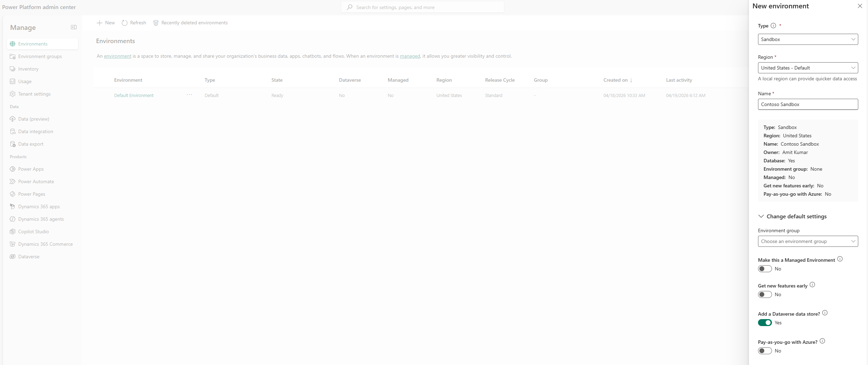This screenshot has height=365, width=868.
Task: Click the Group column header
Action: click(540, 80)
